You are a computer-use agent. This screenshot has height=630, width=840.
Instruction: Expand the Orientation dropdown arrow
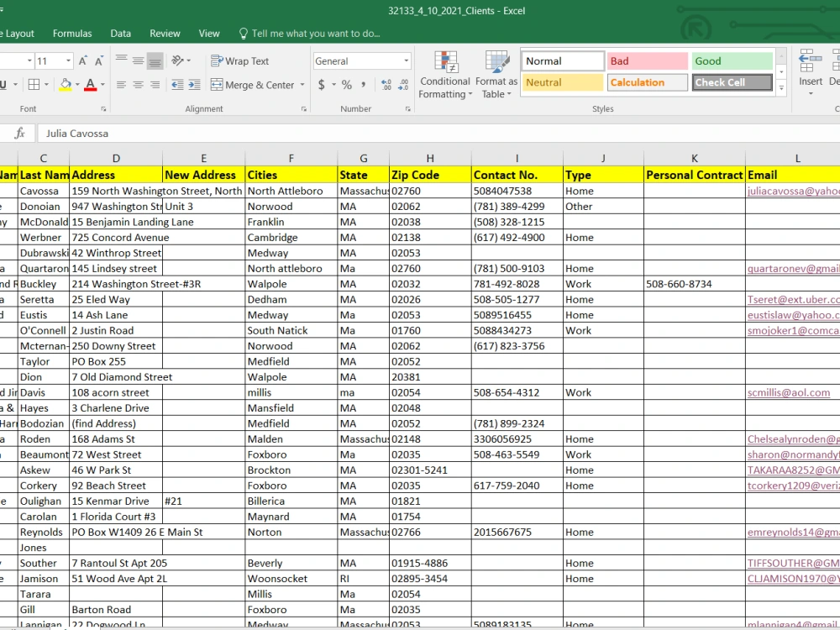click(x=189, y=60)
